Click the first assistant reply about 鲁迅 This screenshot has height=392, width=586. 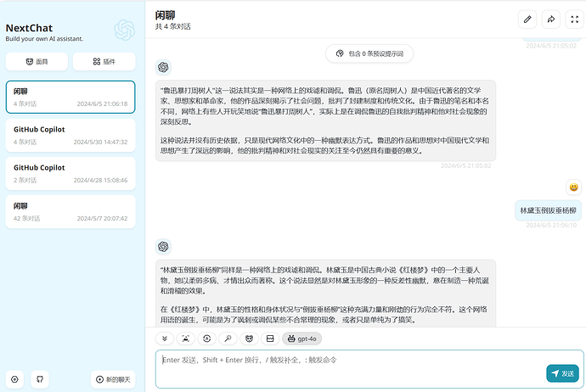[x=325, y=120]
